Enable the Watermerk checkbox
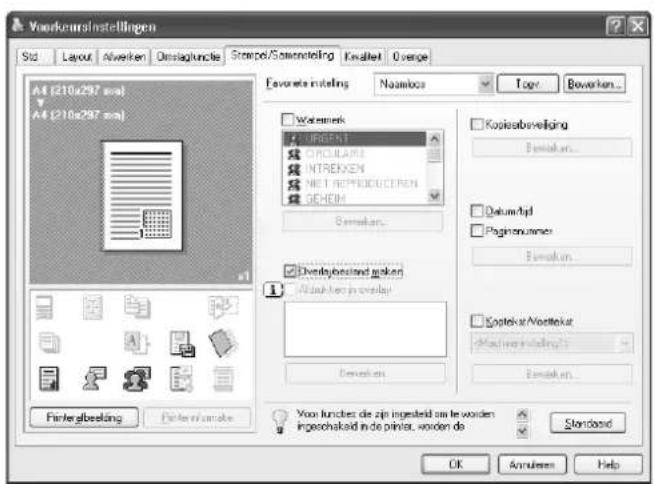The height and width of the screenshot is (484, 654). pyautogui.click(x=288, y=120)
